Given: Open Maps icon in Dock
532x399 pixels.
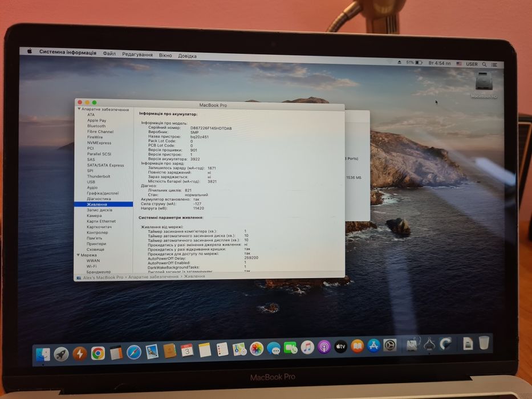Looking at the screenshot, I should [x=239, y=349].
